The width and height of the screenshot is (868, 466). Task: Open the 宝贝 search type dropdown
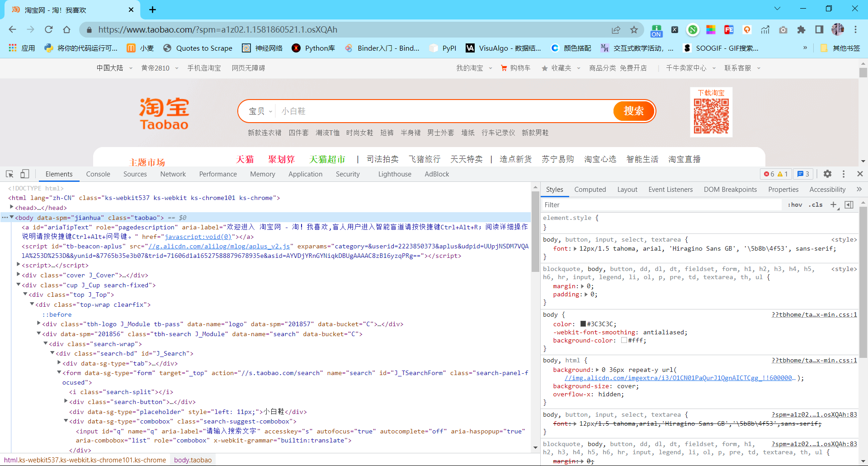pos(260,111)
